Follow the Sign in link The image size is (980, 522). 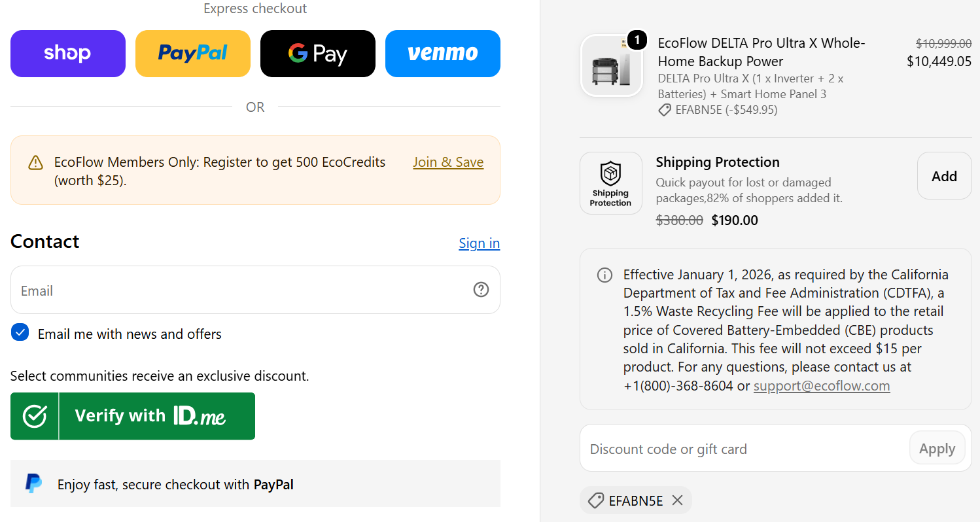(x=479, y=243)
